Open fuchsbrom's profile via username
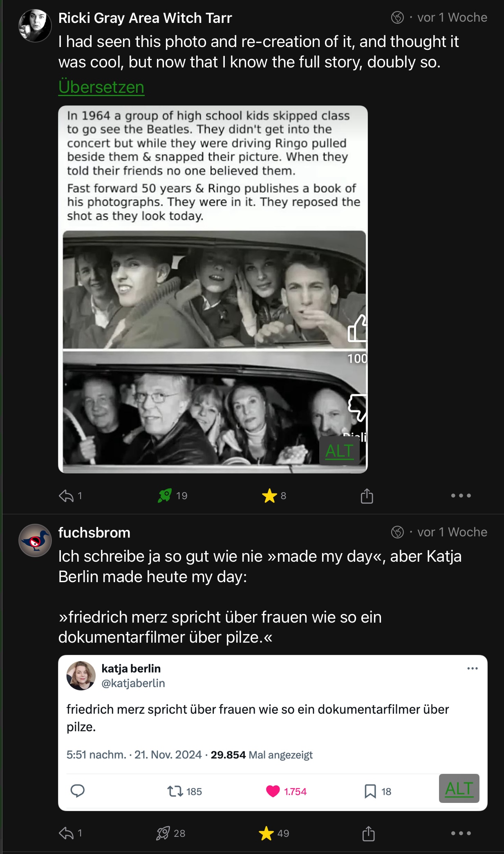The height and width of the screenshot is (854, 504). click(x=94, y=533)
